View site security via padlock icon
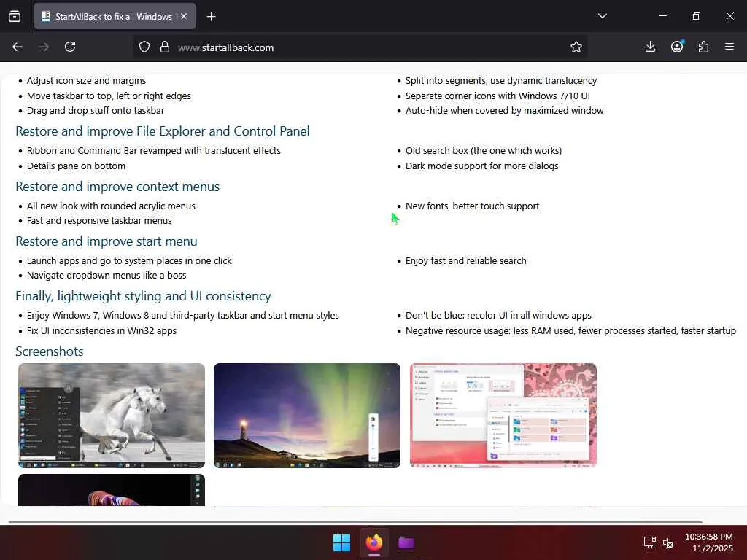The width and height of the screenshot is (747, 560). pyautogui.click(x=165, y=47)
